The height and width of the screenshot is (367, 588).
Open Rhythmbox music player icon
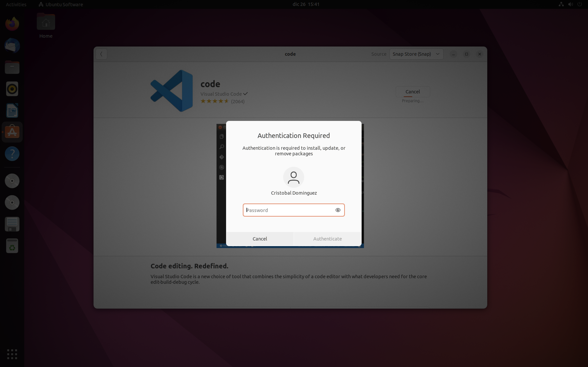tap(12, 89)
